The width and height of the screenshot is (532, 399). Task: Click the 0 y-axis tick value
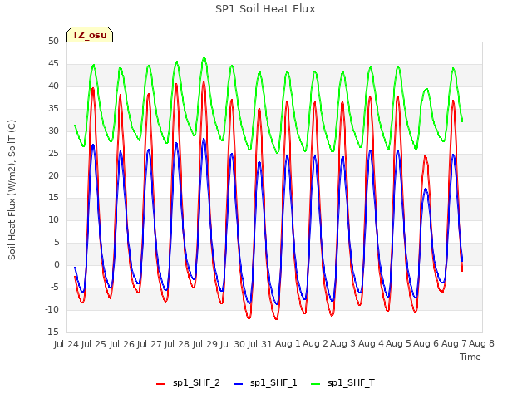click(x=57, y=264)
